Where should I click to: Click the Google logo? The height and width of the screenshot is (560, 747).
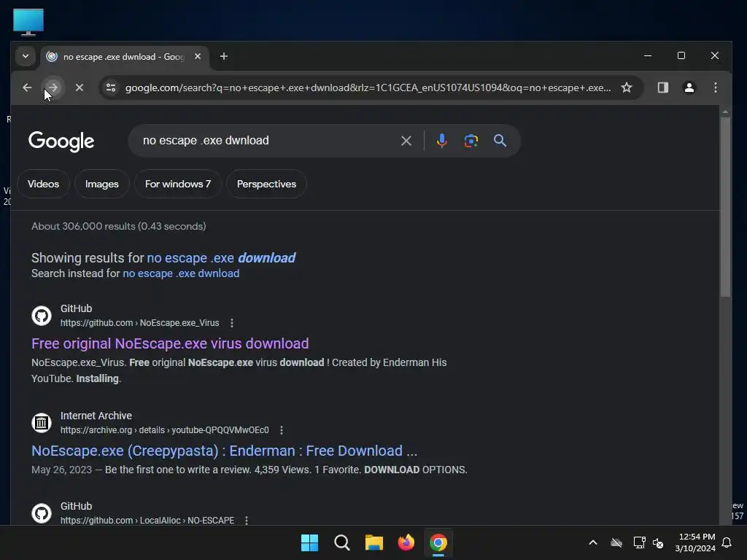click(61, 141)
